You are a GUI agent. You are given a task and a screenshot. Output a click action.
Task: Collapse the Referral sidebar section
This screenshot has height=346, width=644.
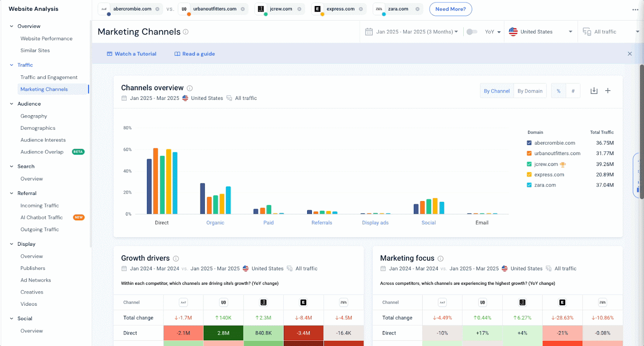coord(12,193)
